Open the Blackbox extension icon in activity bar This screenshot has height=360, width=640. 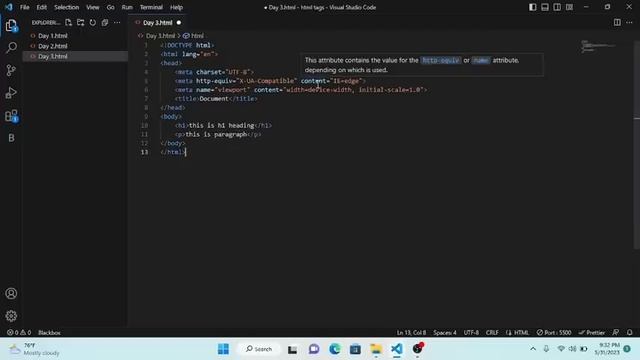point(11,138)
